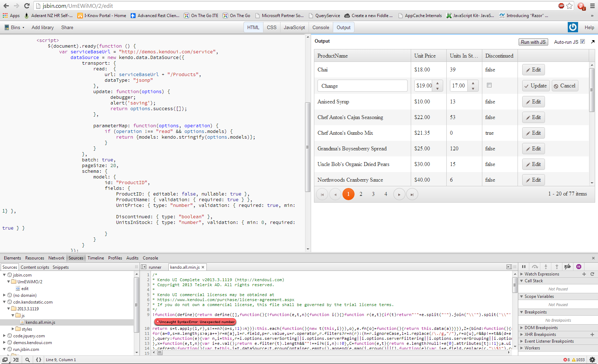Image resolution: width=598 pixels, height=364 pixels.
Task: Show the DevTools console drawer icon
Action: point(16,360)
